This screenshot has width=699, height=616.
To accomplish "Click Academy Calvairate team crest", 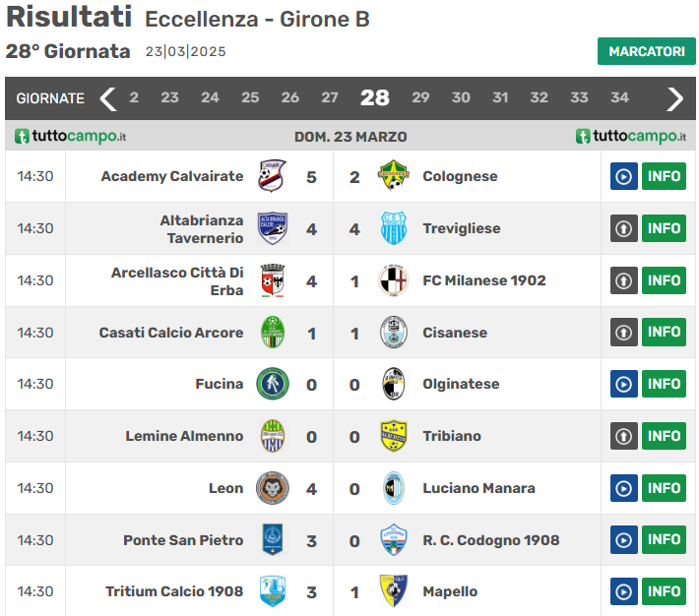I will tap(273, 176).
